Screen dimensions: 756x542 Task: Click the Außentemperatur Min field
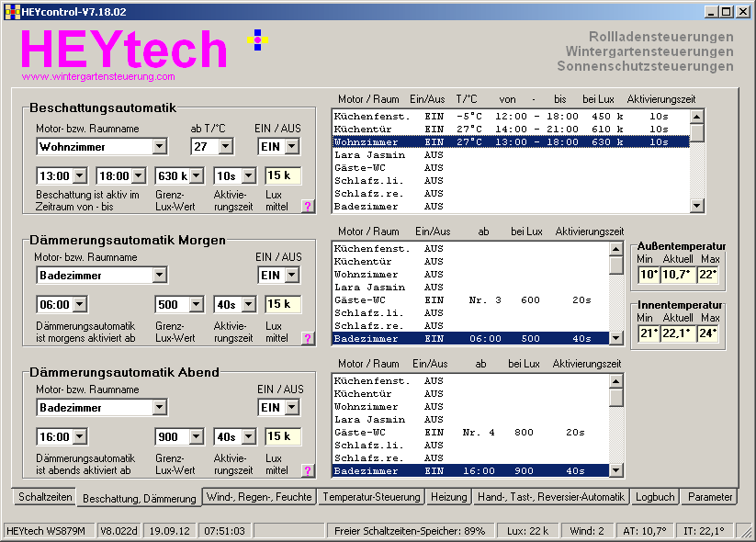[649, 275]
